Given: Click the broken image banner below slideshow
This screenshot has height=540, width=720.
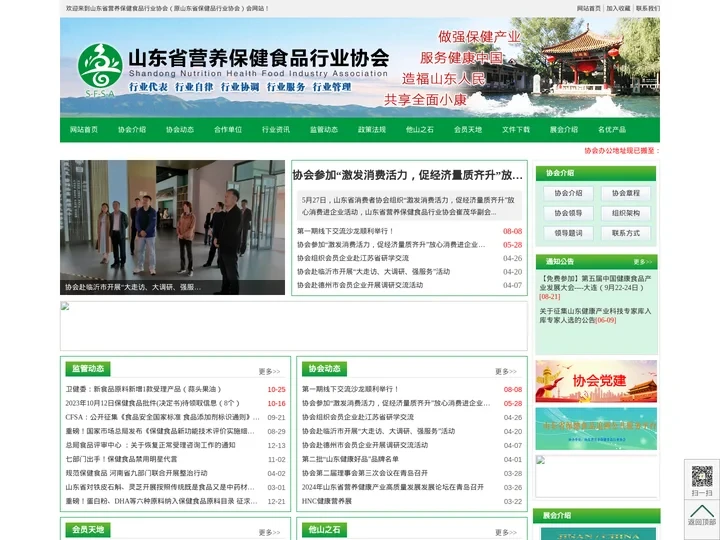Looking at the screenshot, I should point(294,326).
